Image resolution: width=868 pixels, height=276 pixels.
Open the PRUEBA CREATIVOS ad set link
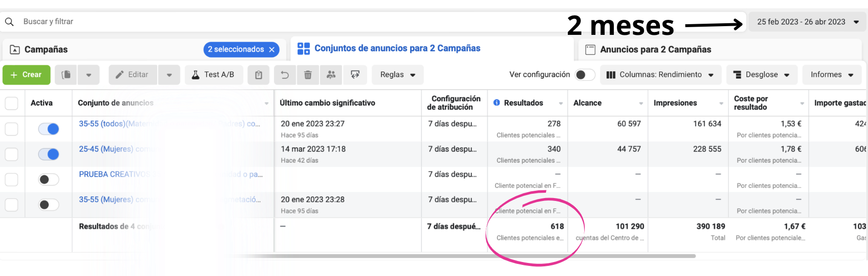coord(171,174)
